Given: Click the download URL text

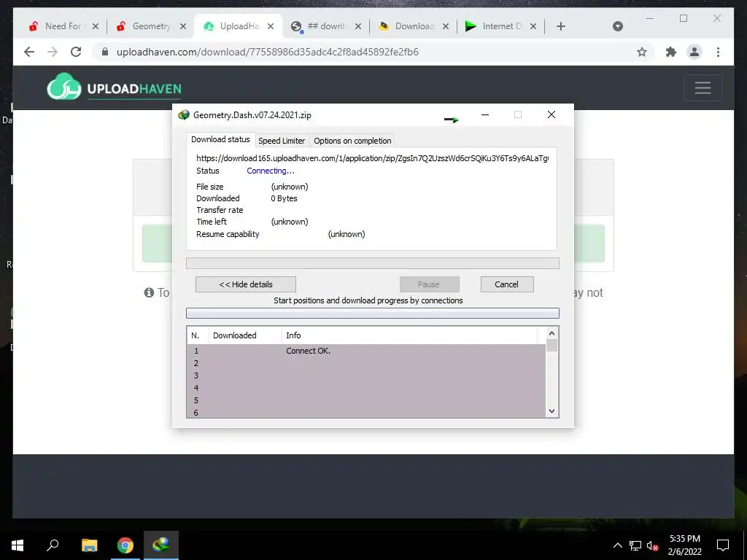Looking at the screenshot, I should pos(372,158).
